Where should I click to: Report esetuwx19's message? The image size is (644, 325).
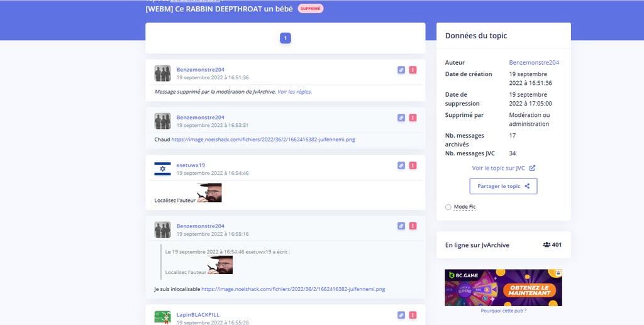click(413, 165)
